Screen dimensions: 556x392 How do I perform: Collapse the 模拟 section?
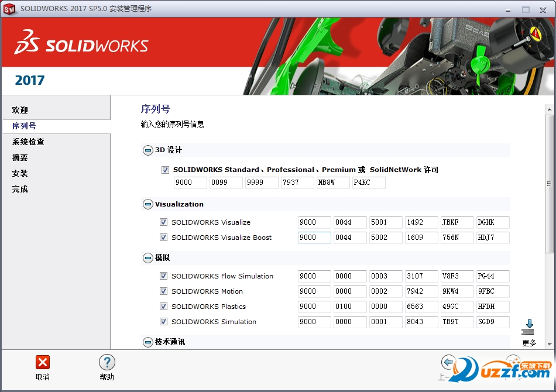pyautogui.click(x=148, y=257)
